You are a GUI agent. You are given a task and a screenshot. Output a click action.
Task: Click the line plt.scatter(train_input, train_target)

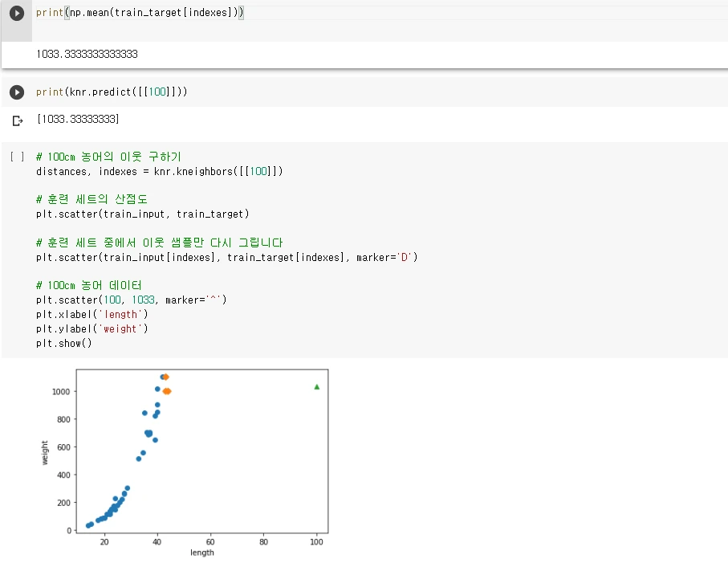[143, 214]
